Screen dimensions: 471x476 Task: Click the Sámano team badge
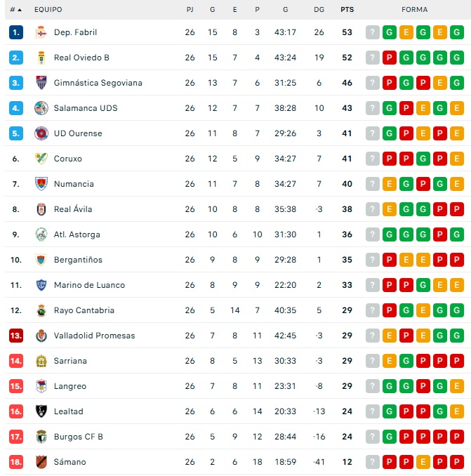[x=41, y=462]
